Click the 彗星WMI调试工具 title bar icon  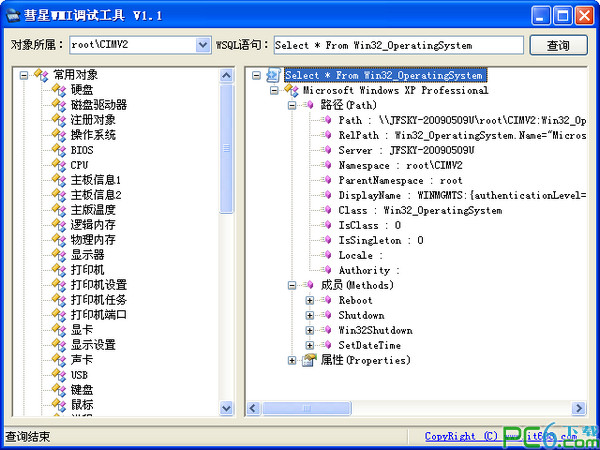coord(13,16)
